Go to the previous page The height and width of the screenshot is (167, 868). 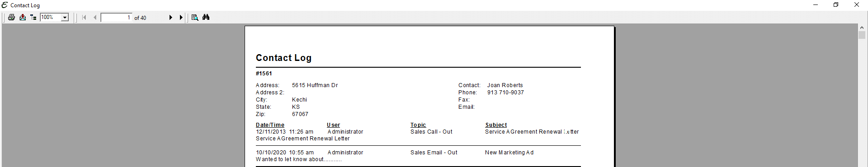95,18
